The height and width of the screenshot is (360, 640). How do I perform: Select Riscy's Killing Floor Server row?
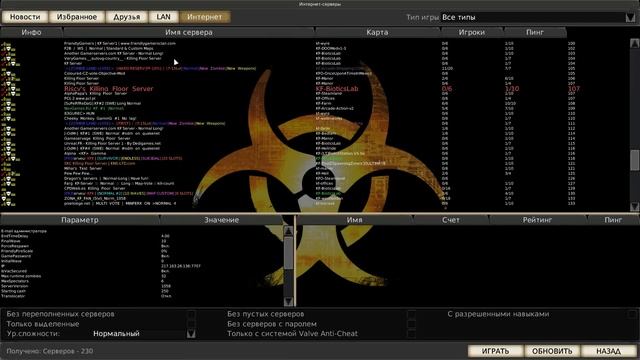314,89
